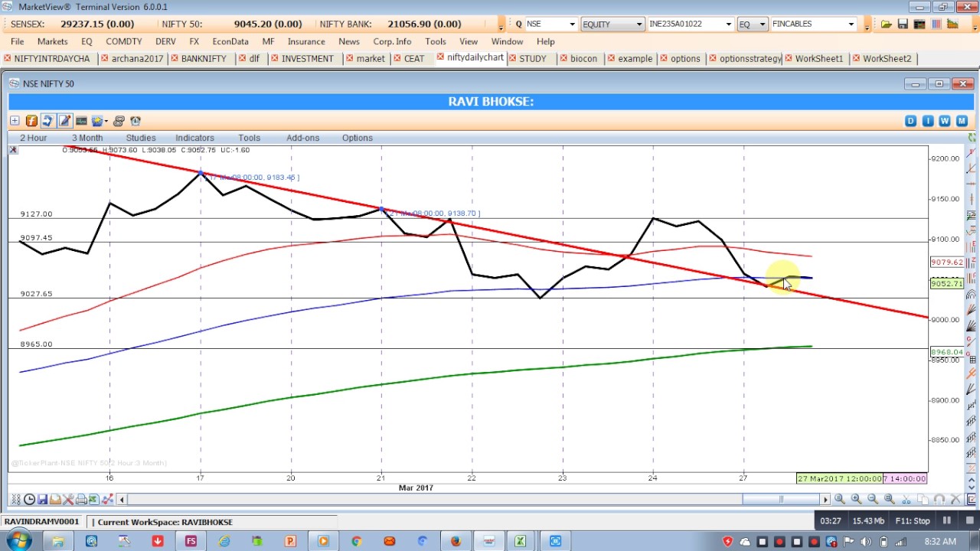This screenshot has width=980, height=551.
Task: Close the biocon tab with its X
Action: click(x=563, y=58)
